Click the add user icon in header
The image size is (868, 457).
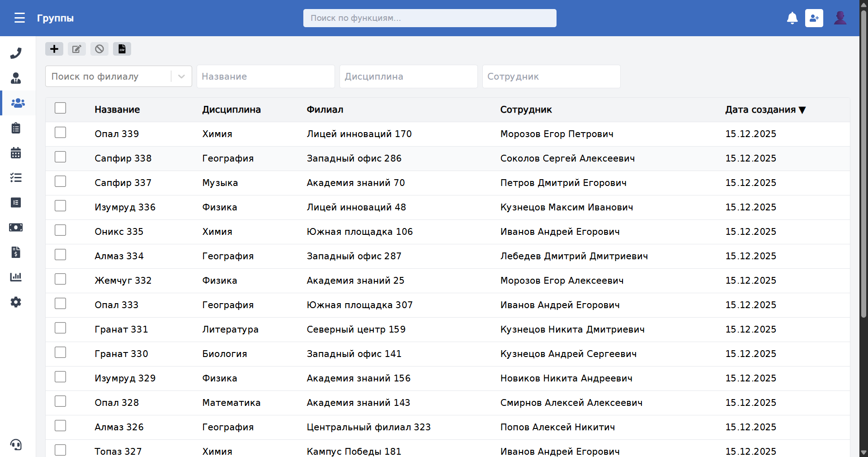pos(814,18)
